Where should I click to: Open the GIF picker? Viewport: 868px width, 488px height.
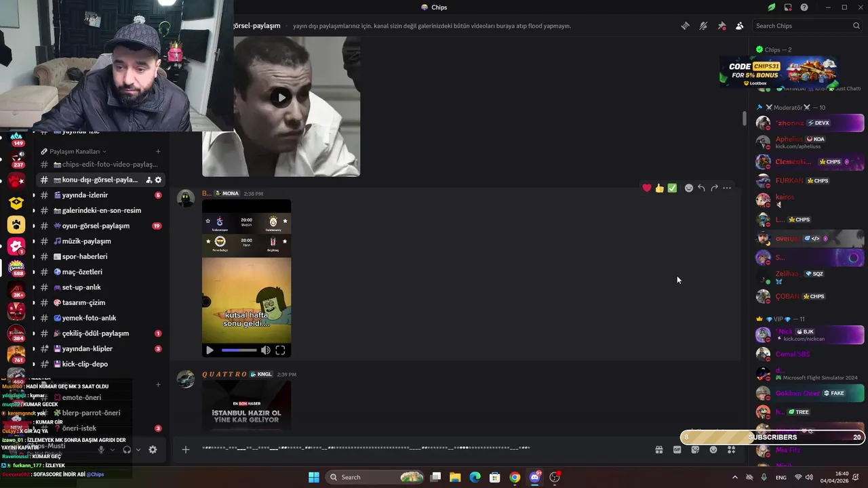[x=677, y=449]
